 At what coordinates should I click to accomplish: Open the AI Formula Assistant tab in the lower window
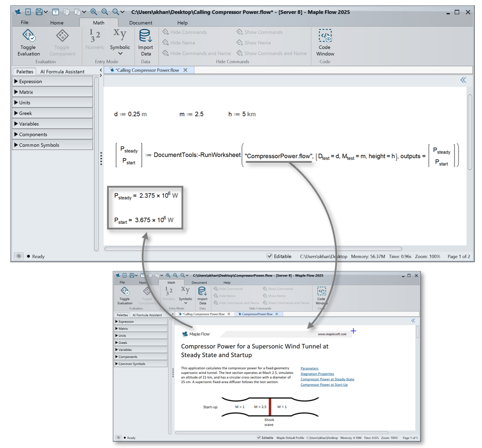[147, 315]
